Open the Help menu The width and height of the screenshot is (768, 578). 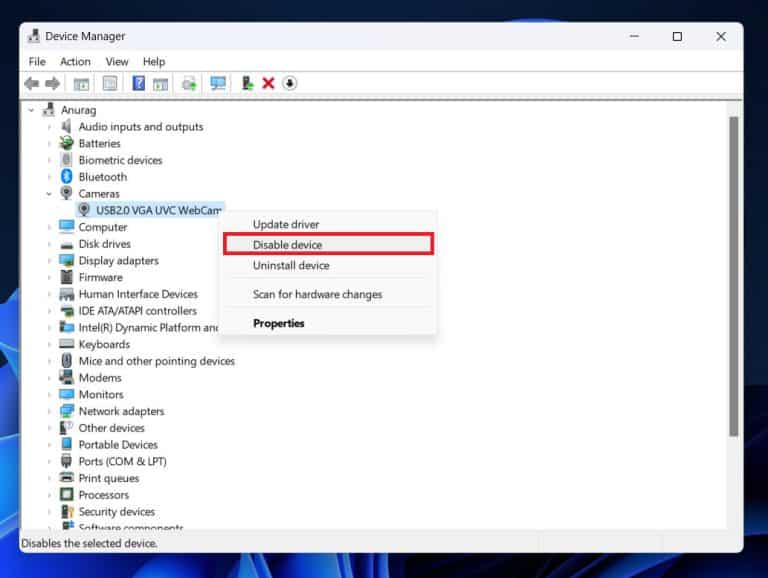point(154,62)
